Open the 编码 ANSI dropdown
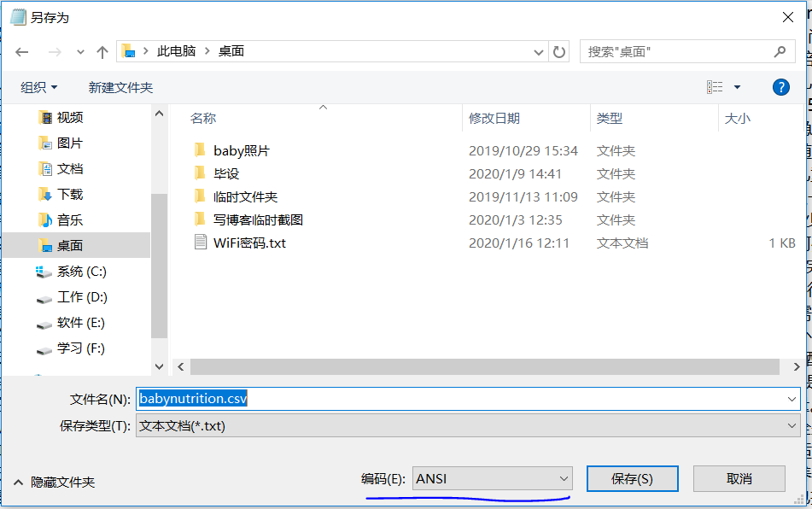 click(x=492, y=478)
